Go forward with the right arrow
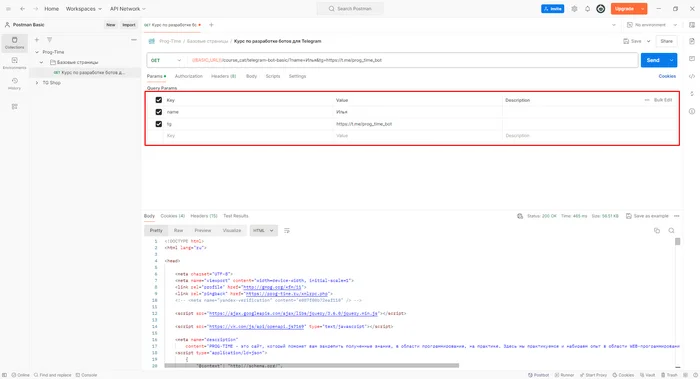Viewport: 700px width, 379px height. (x=36, y=8)
